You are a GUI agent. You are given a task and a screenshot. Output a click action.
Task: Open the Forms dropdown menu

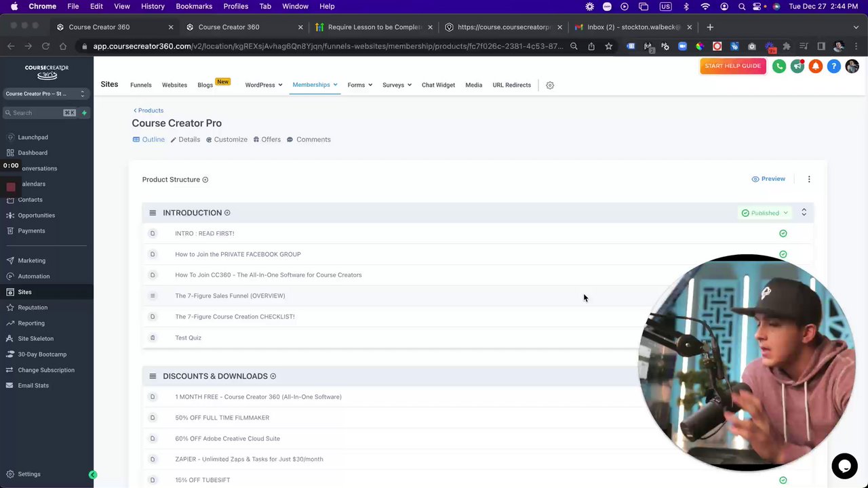[x=359, y=85]
